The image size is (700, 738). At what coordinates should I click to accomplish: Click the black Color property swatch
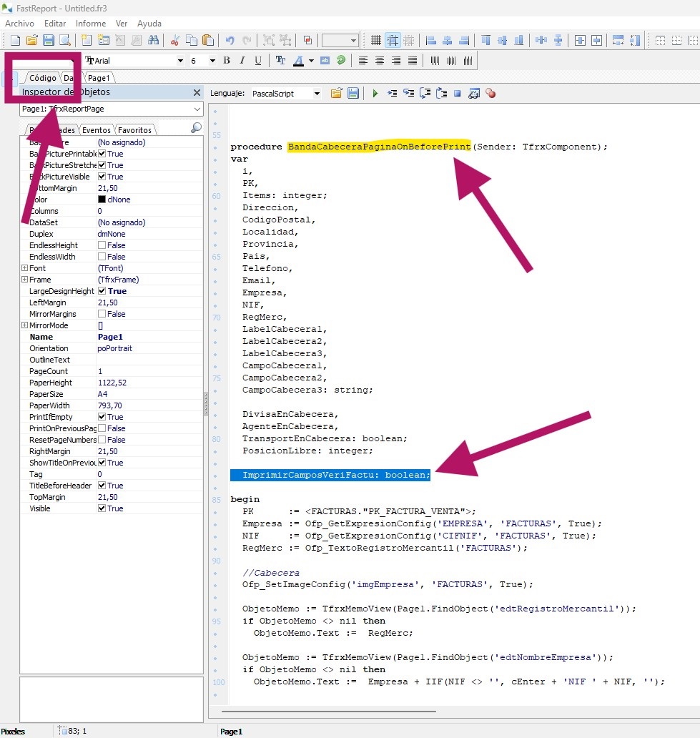[x=102, y=200]
